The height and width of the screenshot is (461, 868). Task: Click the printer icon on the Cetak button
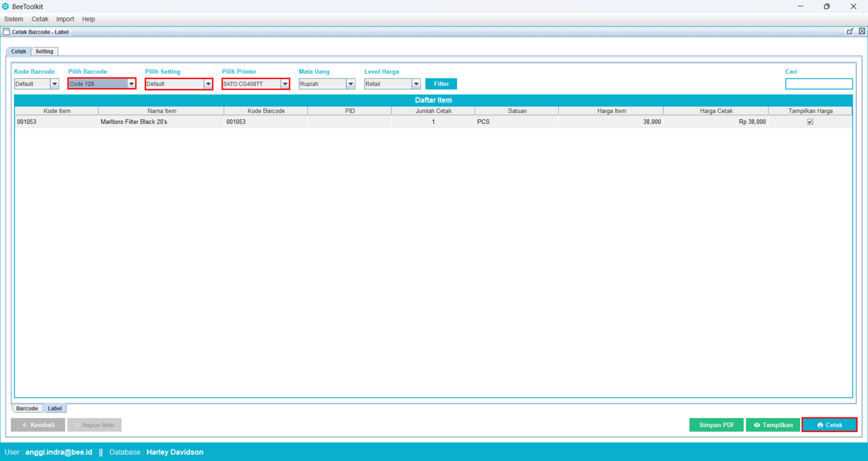pyautogui.click(x=820, y=424)
